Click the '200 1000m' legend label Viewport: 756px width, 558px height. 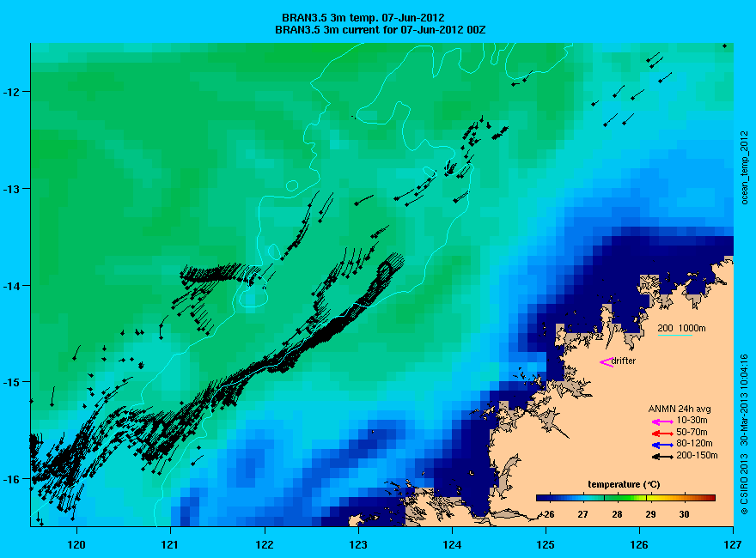click(681, 328)
